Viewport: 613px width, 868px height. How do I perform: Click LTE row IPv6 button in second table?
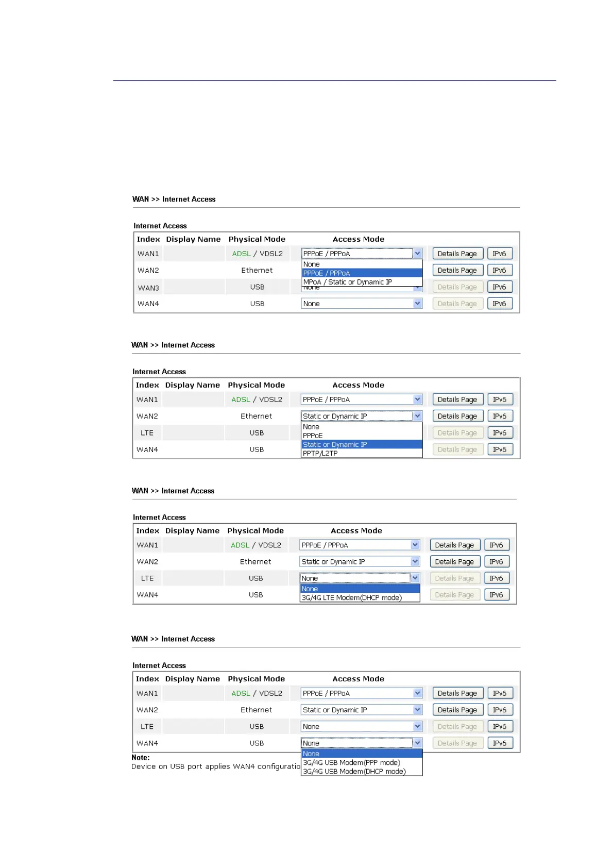tap(499, 433)
